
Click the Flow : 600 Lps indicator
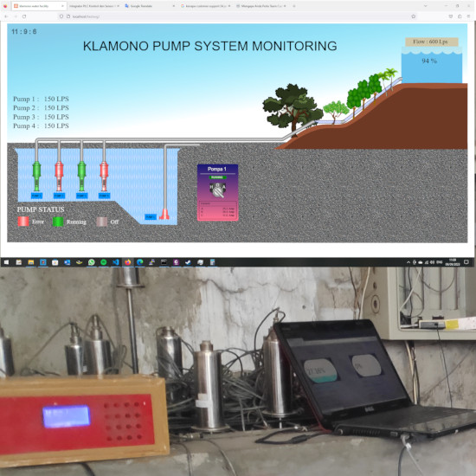[431, 42]
